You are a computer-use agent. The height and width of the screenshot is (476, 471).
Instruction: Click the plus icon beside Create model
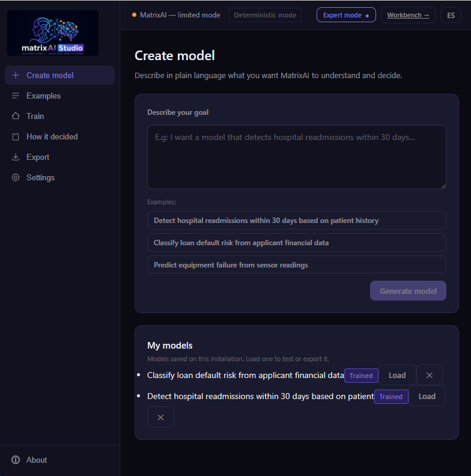point(16,75)
